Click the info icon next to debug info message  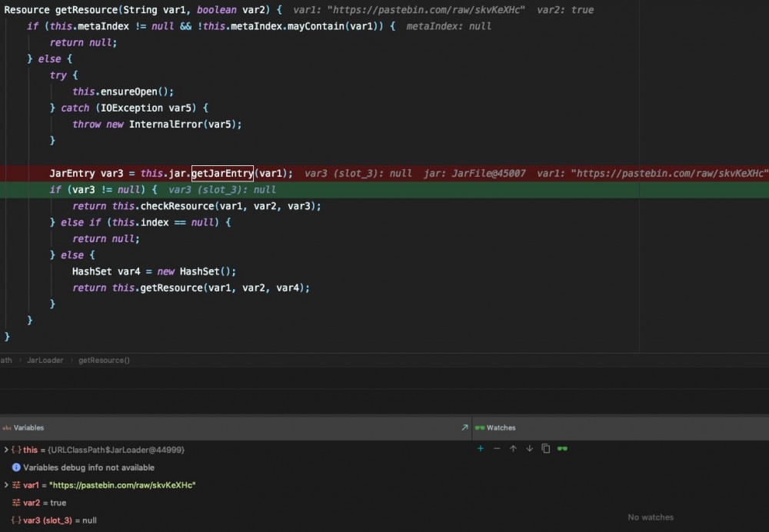coord(17,467)
